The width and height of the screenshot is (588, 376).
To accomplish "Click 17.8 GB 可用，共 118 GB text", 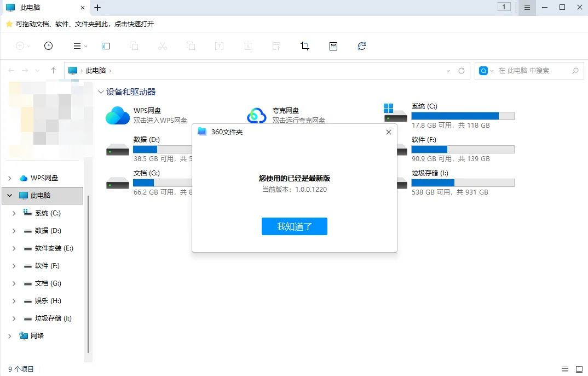I will pos(451,126).
